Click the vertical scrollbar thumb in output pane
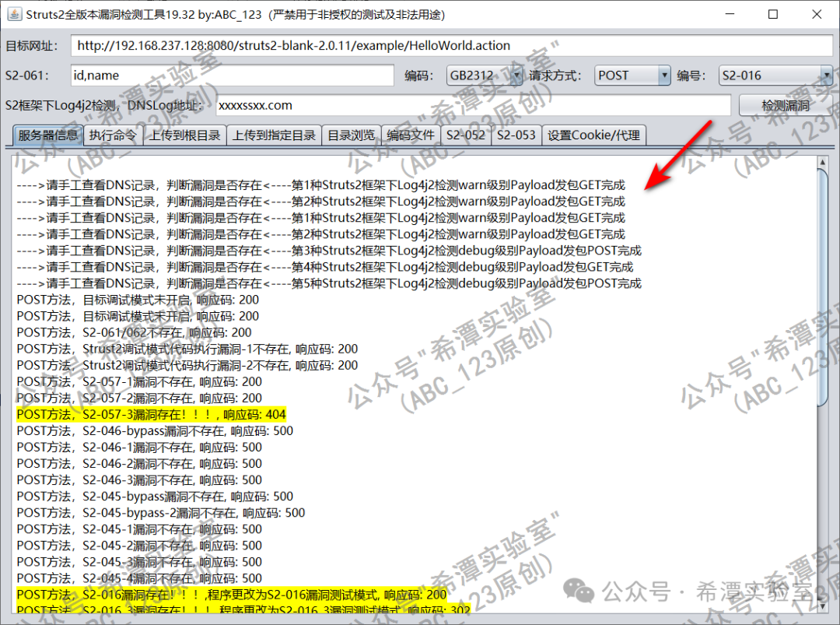The height and width of the screenshot is (625, 840). coord(822,287)
